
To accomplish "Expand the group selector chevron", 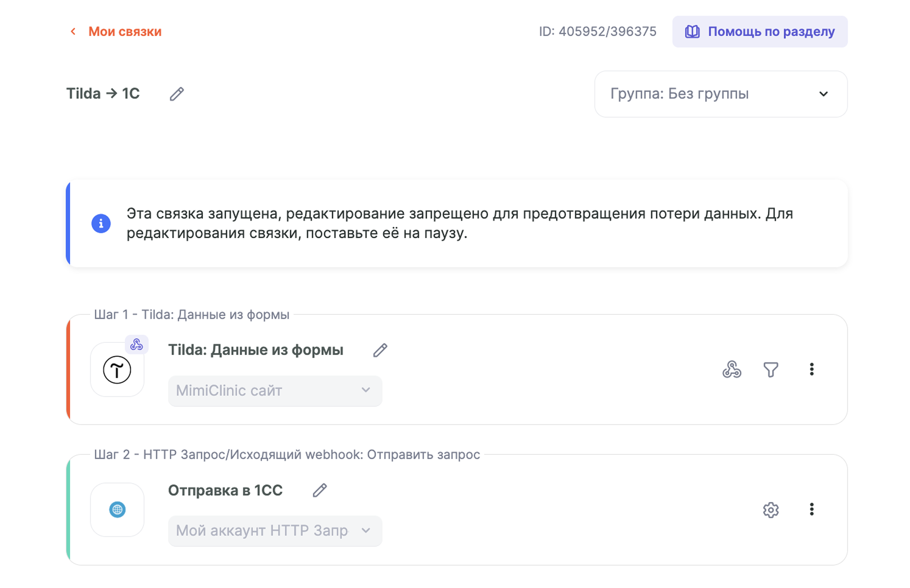I will [x=823, y=94].
